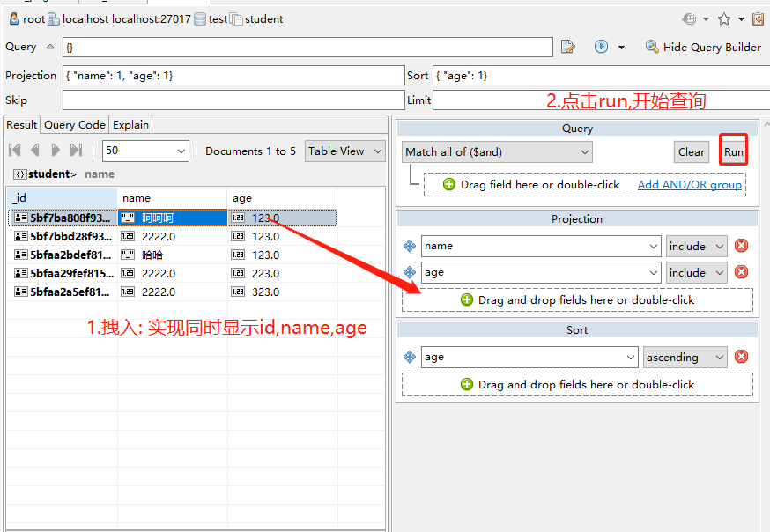
Task: Click the move handle beside name projection field
Action: [x=409, y=246]
